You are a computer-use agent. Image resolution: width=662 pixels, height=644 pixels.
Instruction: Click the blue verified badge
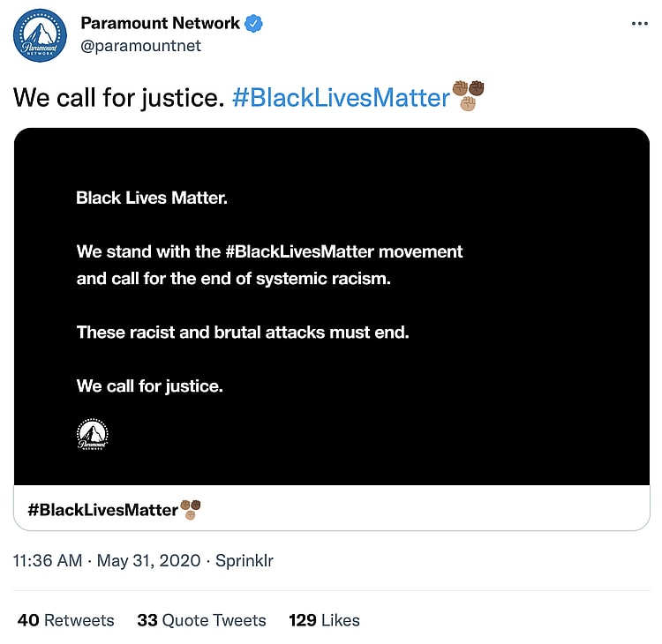(x=254, y=24)
